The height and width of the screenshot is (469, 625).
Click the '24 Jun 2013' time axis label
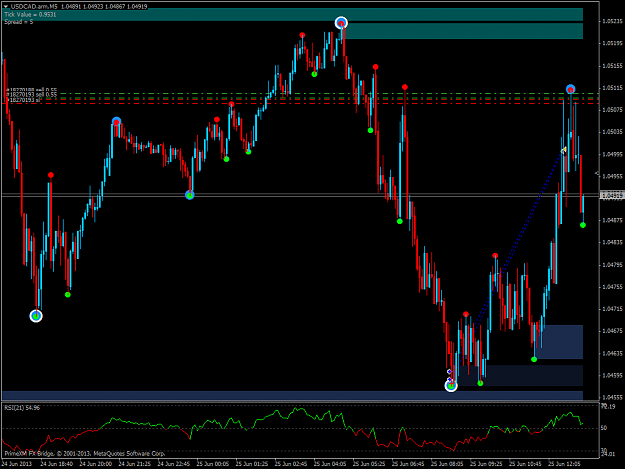tap(16, 464)
